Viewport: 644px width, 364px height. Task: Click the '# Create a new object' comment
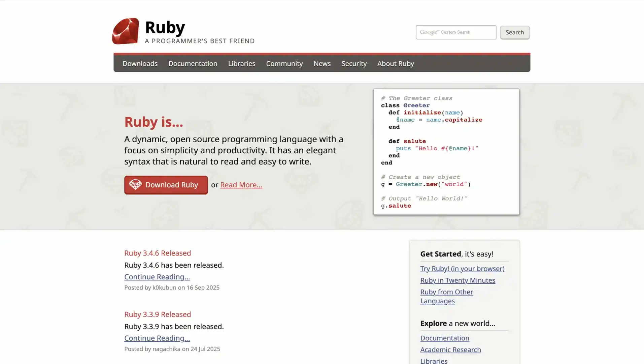[420, 177]
